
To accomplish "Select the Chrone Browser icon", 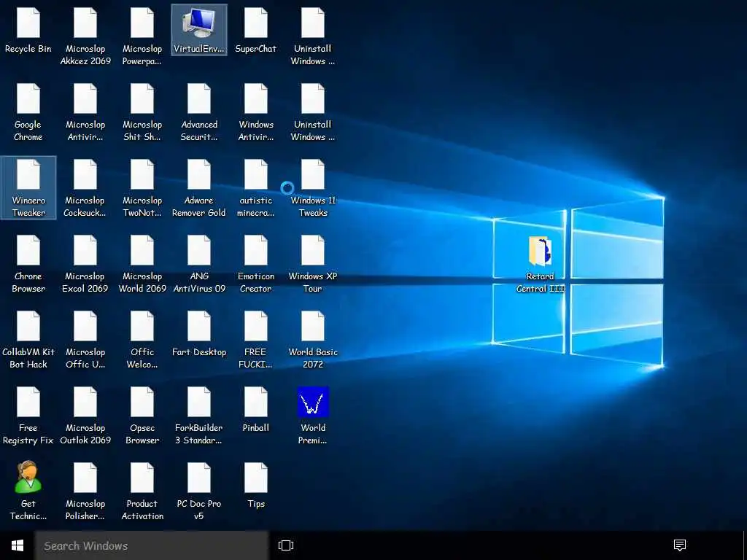I will [x=28, y=263].
